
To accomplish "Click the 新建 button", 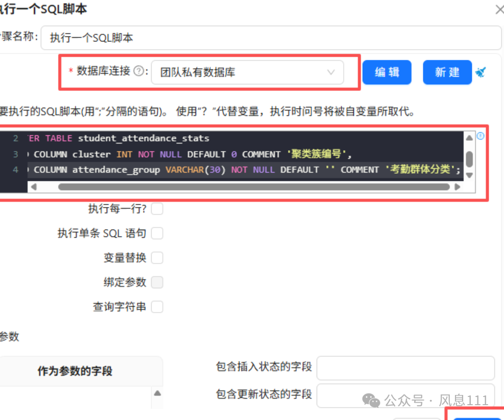I will (x=447, y=73).
